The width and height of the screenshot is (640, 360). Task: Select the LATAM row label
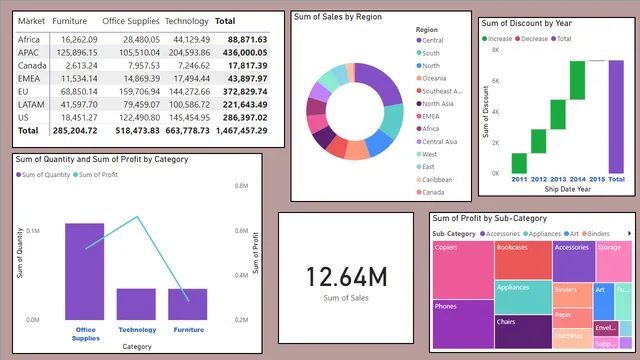point(31,105)
